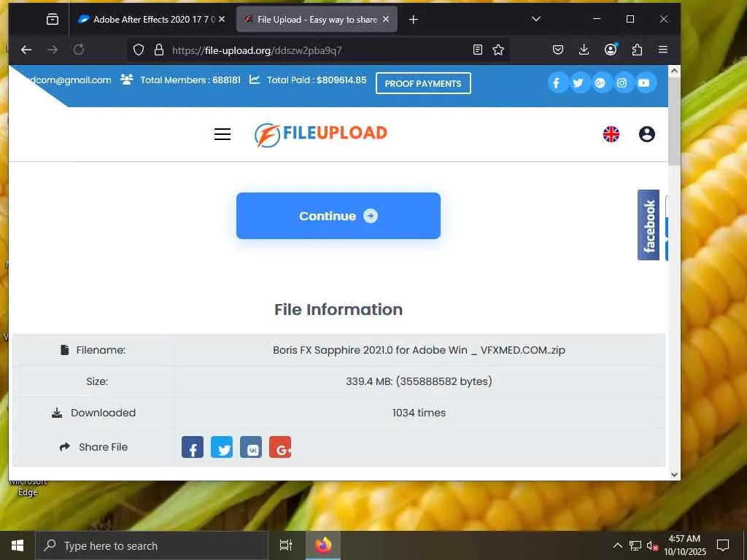Image resolution: width=747 pixels, height=560 pixels.
Task: Click the FileUpload logo
Action: (x=321, y=134)
